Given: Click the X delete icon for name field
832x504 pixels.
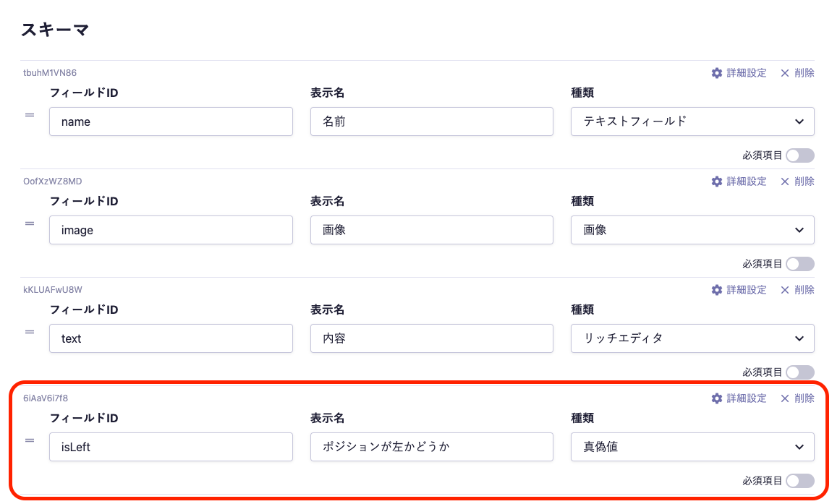Looking at the screenshot, I should click(785, 73).
